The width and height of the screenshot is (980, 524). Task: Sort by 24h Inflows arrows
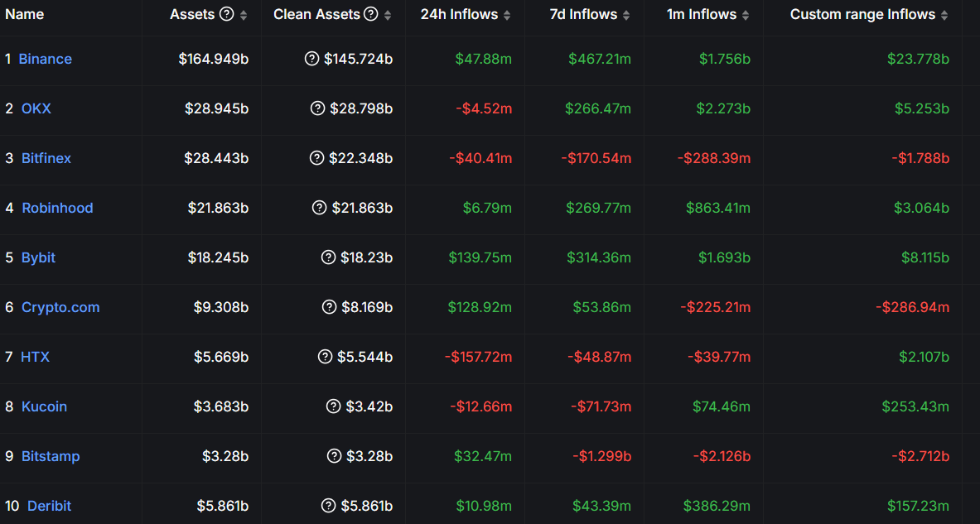(507, 15)
